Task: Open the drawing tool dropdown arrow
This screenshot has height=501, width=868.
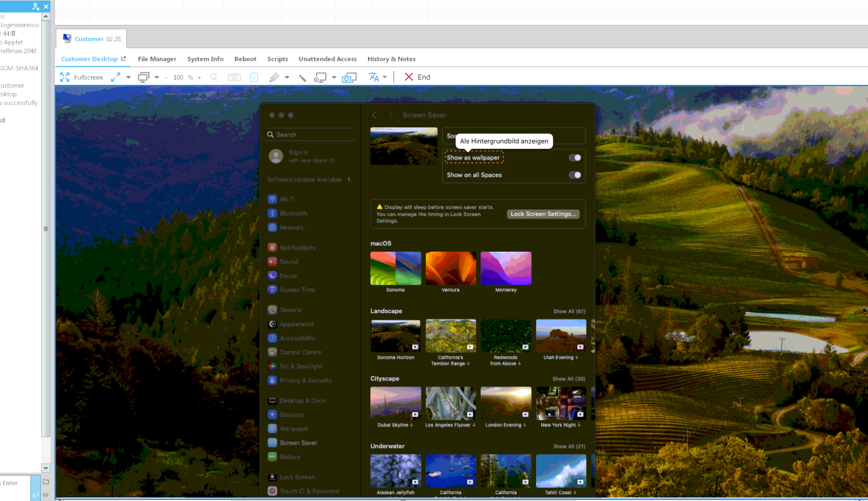Action: pos(287,77)
